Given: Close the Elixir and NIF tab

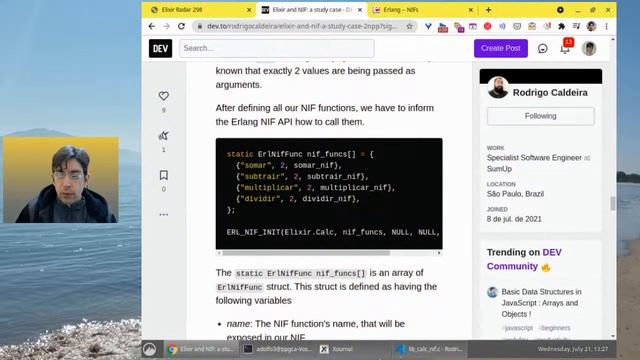Looking at the screenshot, I should pos(360,10).
